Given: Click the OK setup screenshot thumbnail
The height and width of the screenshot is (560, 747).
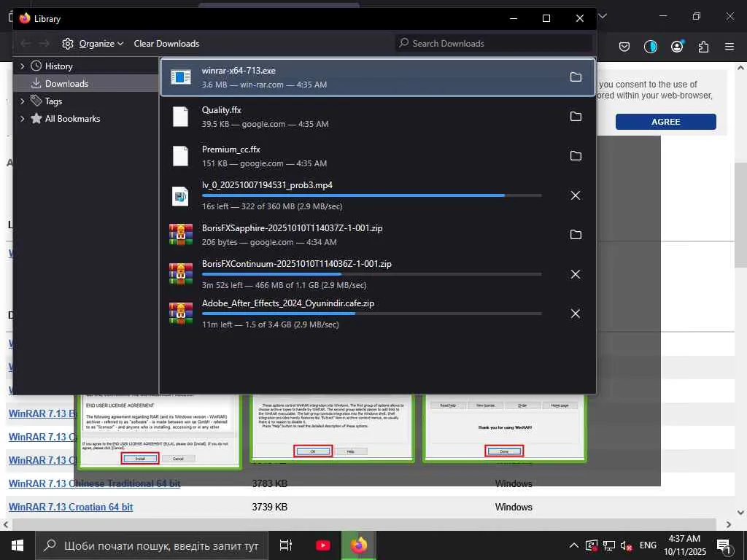Looking at the screenshot, I should point(332,428).
